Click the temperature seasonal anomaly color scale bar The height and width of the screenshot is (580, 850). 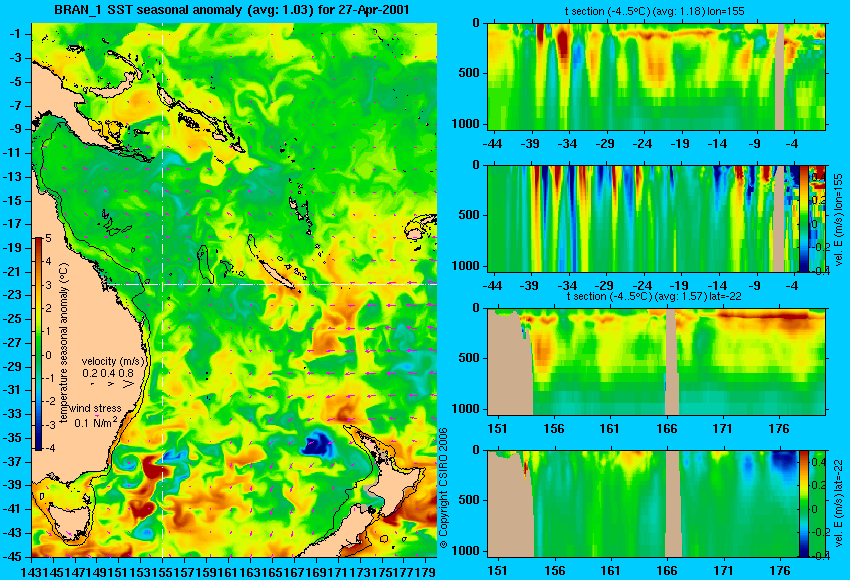tap(39, 344)
